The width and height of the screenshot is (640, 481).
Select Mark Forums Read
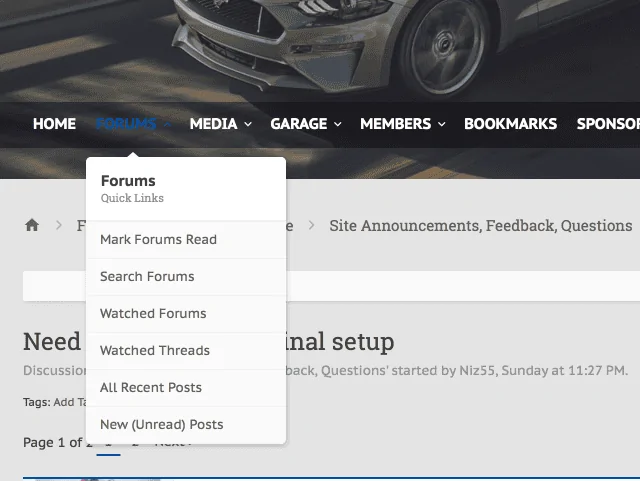pyautogui.click(x=186, y=240)
